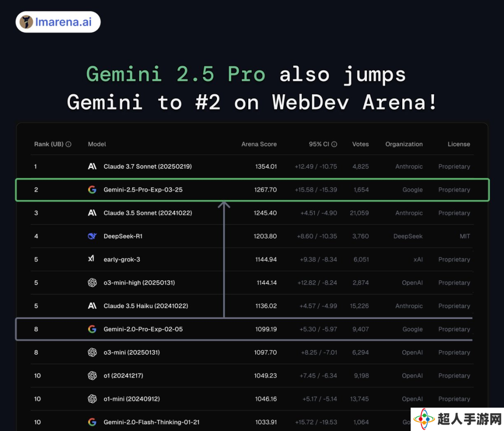504x431 pixels.
Task: Click the Google icon beside Gemini-2.0-Pro-Exp-02-05
Action: pos(92,329)
